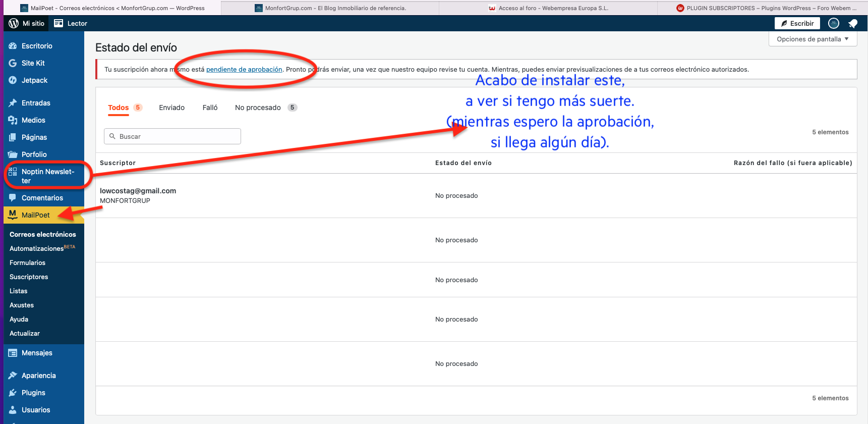Click the Plugin Subscriptores tab favicon

(680, 8)
